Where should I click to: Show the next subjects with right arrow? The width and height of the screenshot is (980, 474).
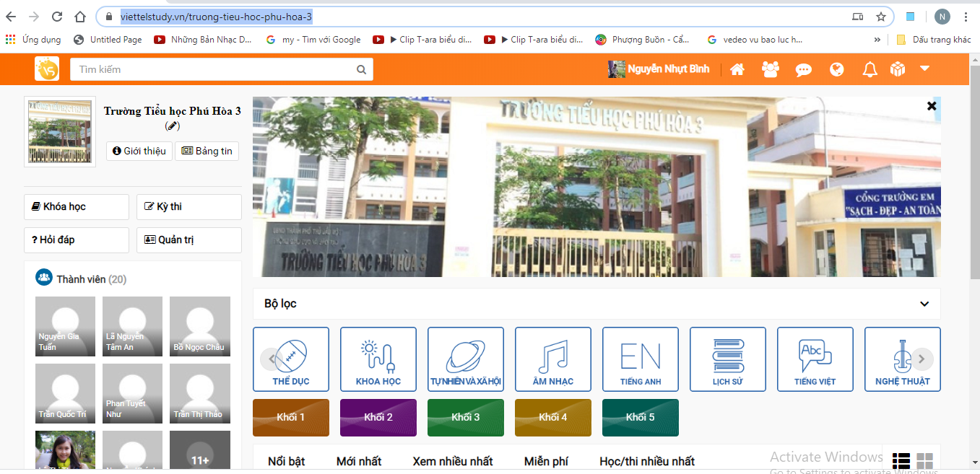tap(922, 359)
